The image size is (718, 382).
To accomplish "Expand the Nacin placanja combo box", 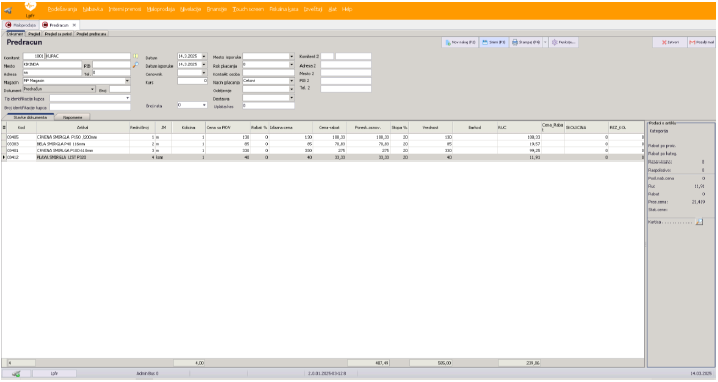I will click(x=291, y=81).
